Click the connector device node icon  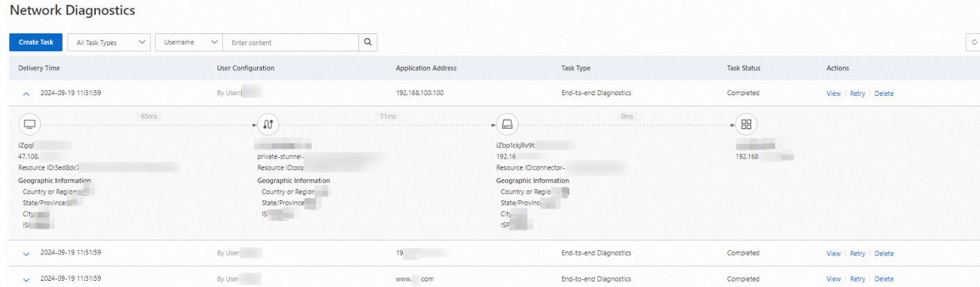[x=508, y=124]
